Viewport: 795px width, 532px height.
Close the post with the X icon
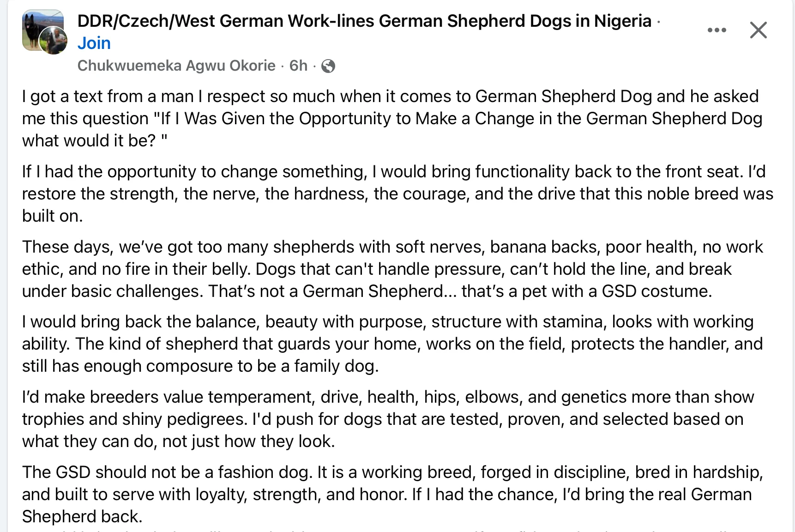click(758, 30)
